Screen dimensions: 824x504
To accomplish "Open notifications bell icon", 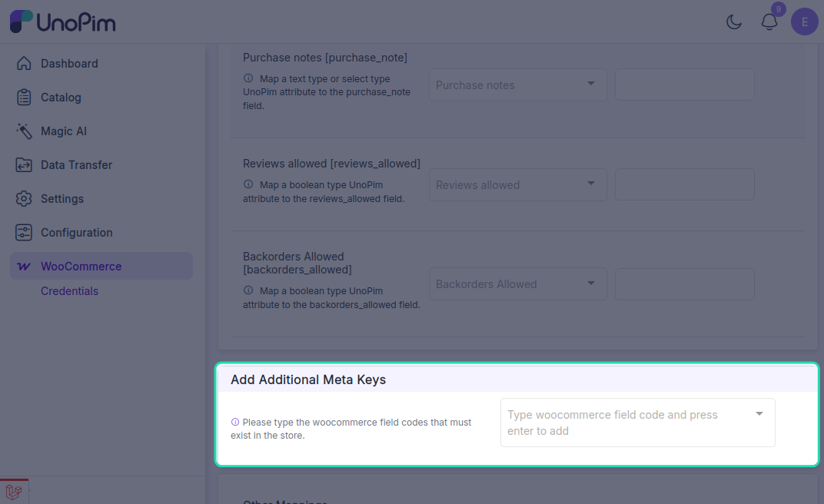I will click(769, 22).
